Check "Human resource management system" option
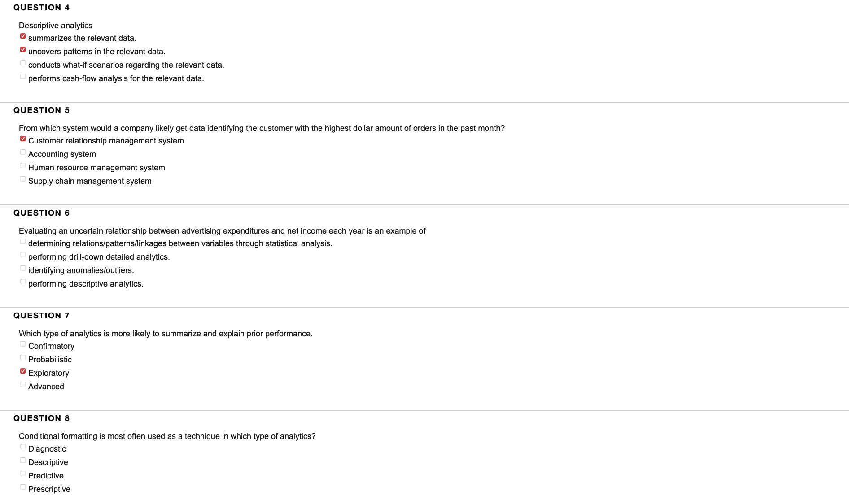The width and height of the screenshot is (849, 504). click(x=23, y=165)
